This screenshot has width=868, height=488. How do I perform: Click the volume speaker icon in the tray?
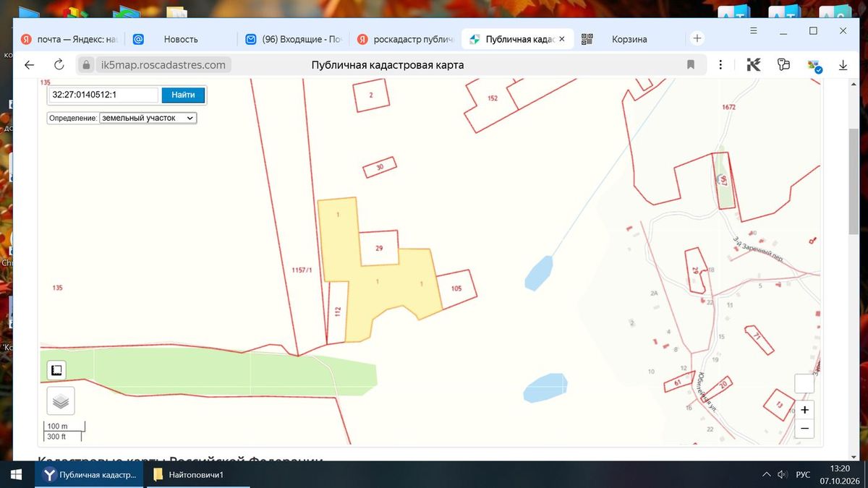click(x=782, y=475)
